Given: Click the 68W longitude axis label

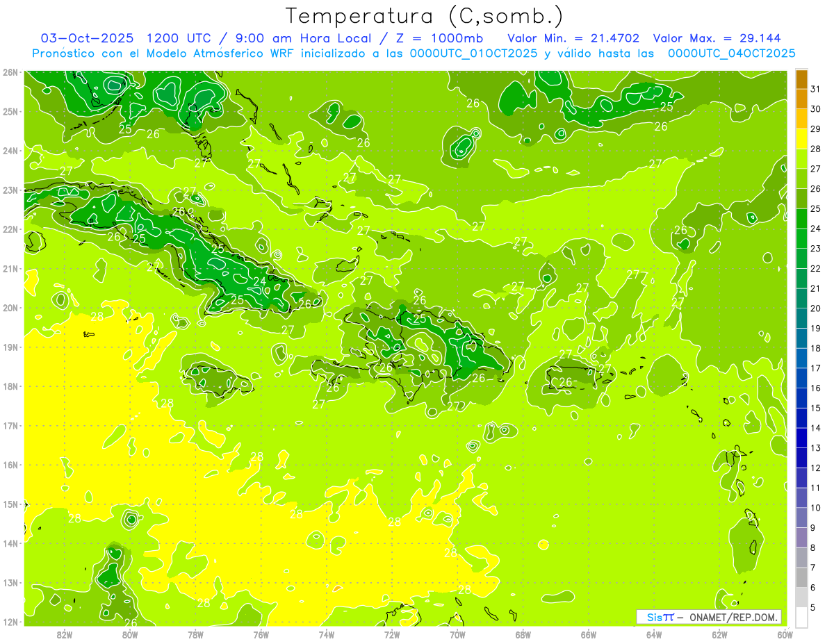Looking at the screenshot, I should [x=523, y=634].
